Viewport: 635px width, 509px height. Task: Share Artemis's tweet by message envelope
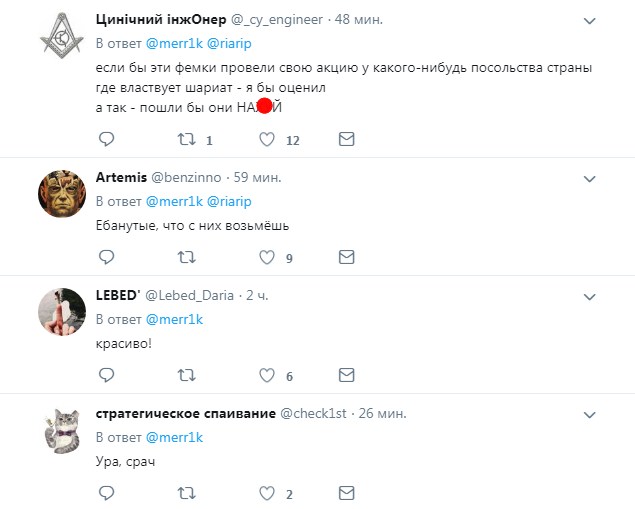coord(347,257)
